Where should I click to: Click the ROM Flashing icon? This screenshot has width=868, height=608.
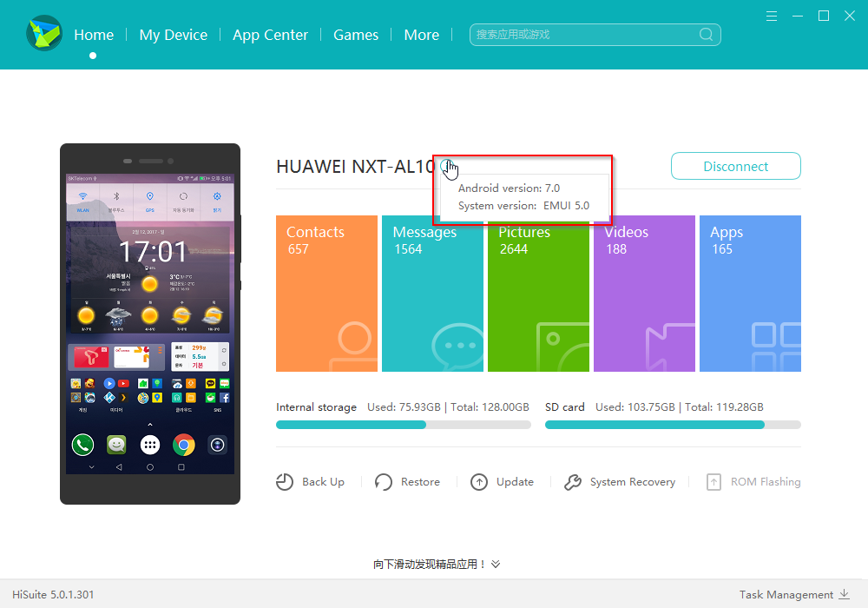713,482
